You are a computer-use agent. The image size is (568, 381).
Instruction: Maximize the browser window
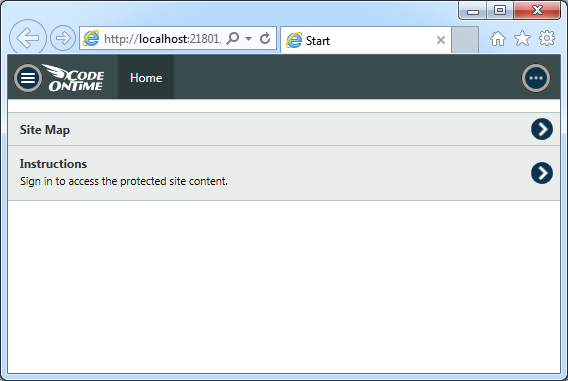pyautogui.click(x=500, y=10)
